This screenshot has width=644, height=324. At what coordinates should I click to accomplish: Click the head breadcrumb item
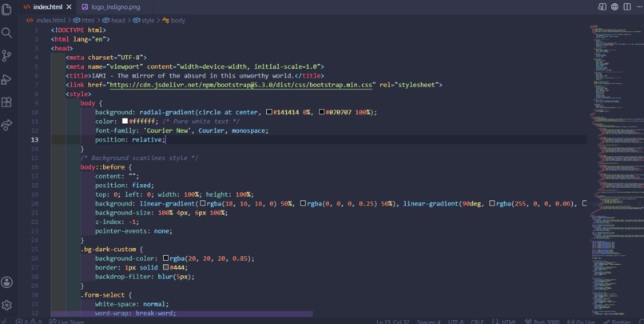[x=113, y=20]
